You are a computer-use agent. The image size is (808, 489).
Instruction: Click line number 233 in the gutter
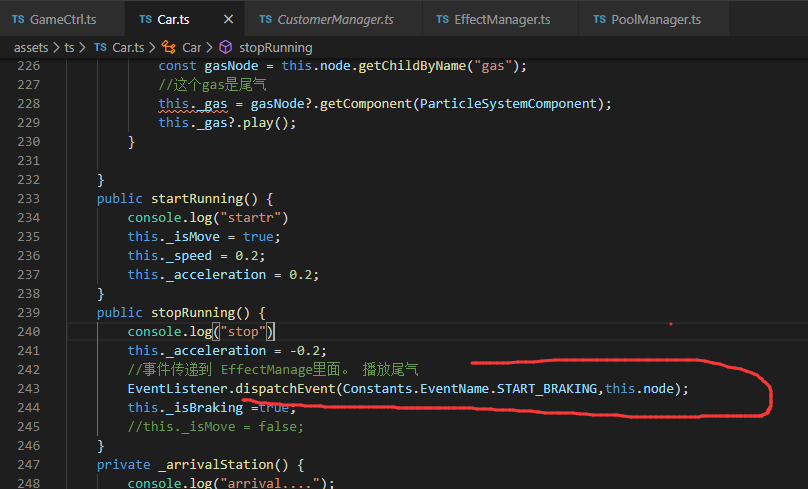tap(28, 198)
